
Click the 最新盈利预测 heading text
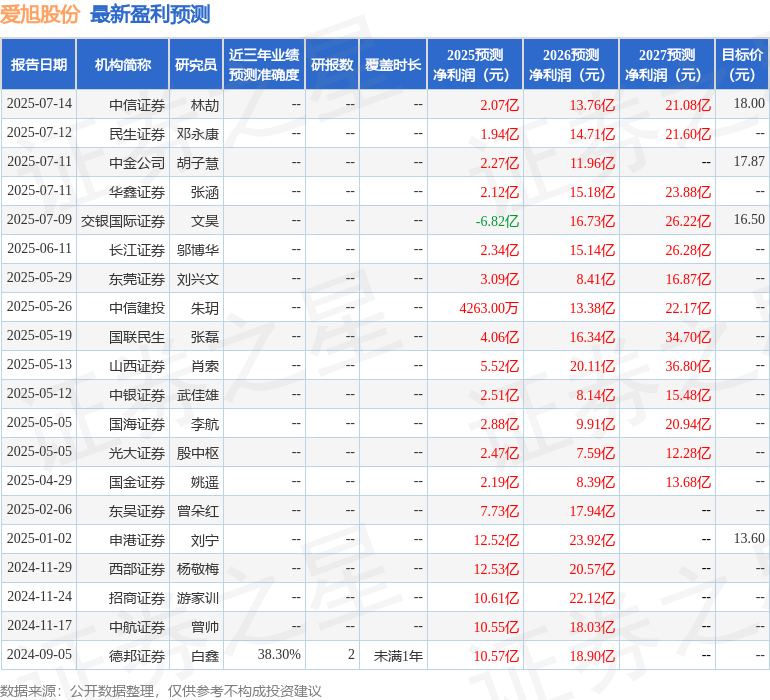pos(150,15)
